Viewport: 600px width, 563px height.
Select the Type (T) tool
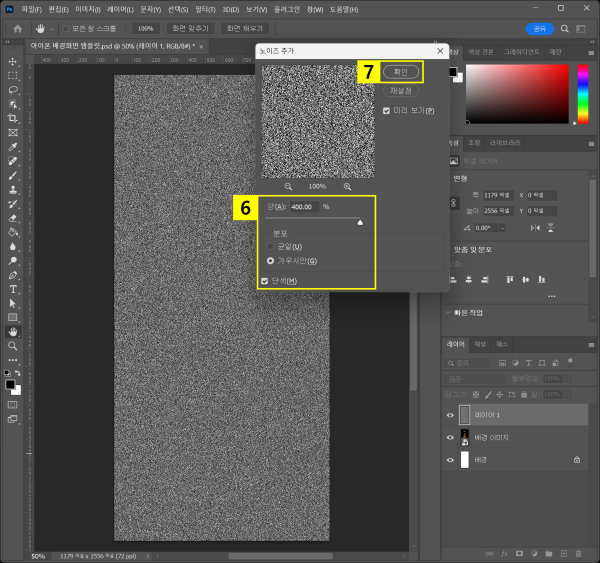click(x=12, y=288)
